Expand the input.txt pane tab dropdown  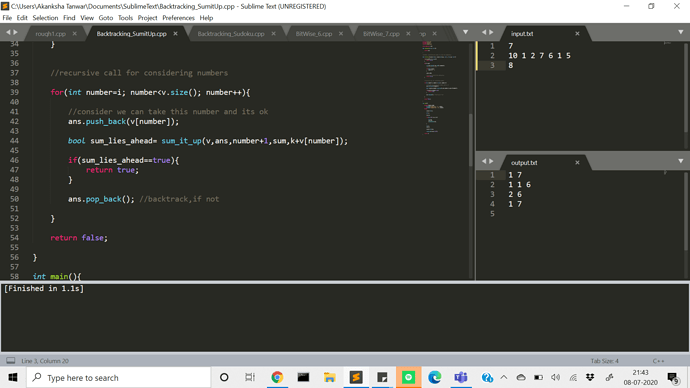[681, 32]
